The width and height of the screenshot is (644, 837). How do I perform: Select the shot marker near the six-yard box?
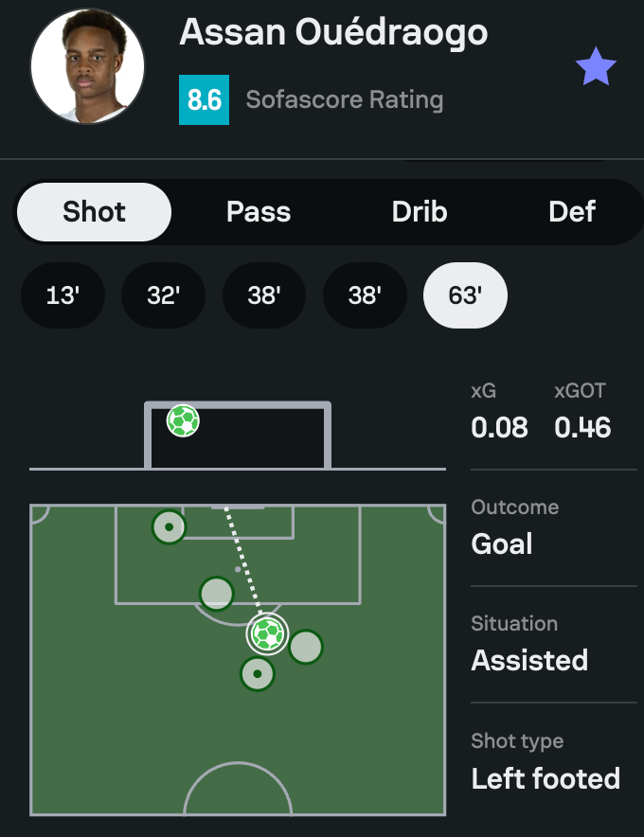(x=169, y=526)
